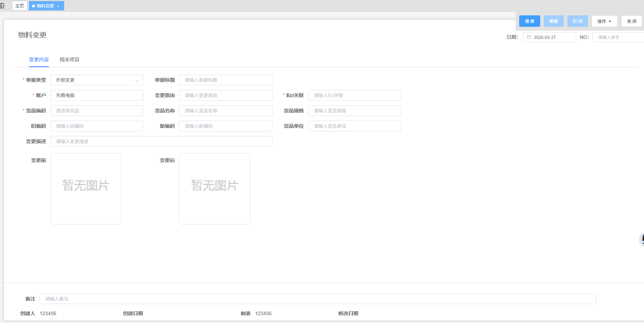This screenshot has height=323, width=644.
Task: Select the 变更内容 tab
Action: (39, 60)
